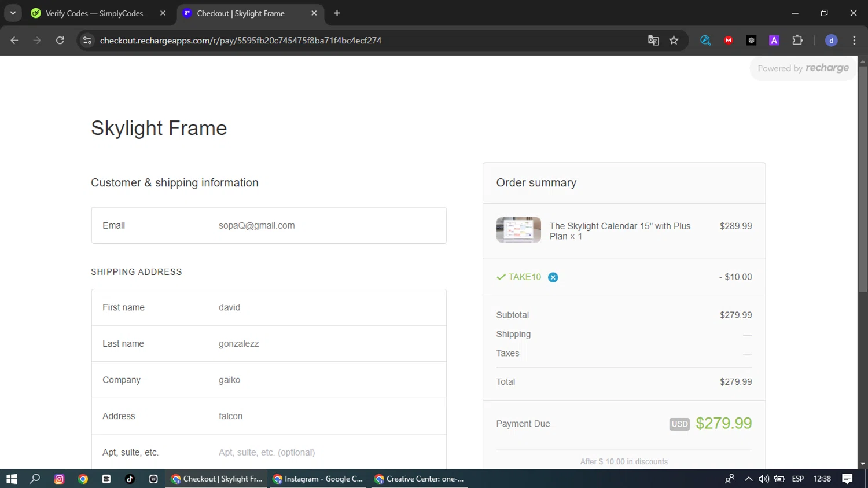Open Windows taskbar search
The width and height of the screenshot is (868, 488).
tap(35, 479)
